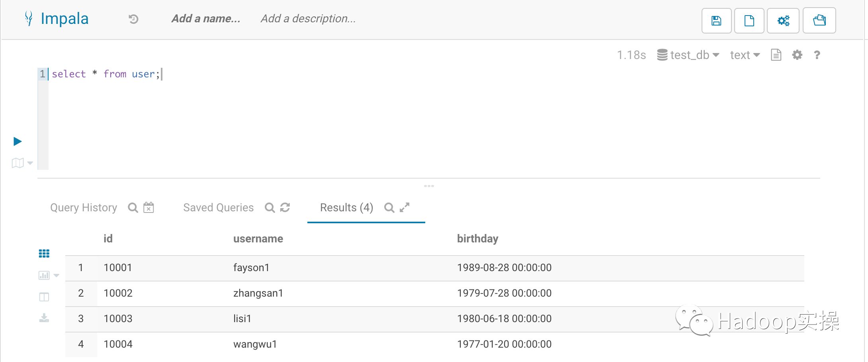
Task: Select cell wangwu1
Action: pyautogui.click(x=255, y=344)
